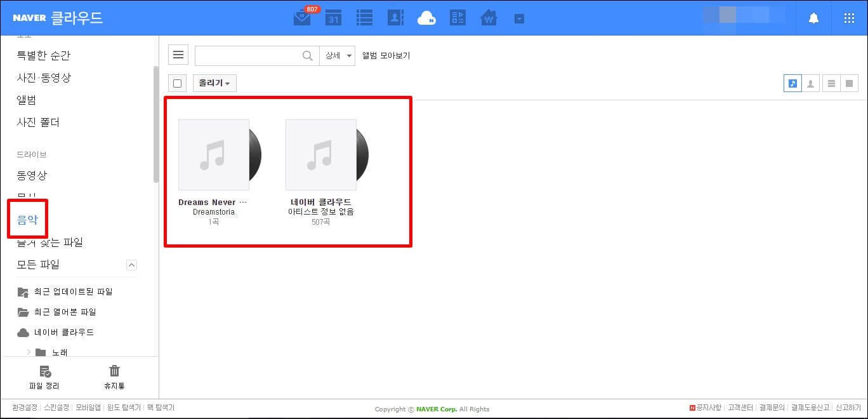868x419 pixels.
Task: Switch to list view icon
Action: (831, 83)
